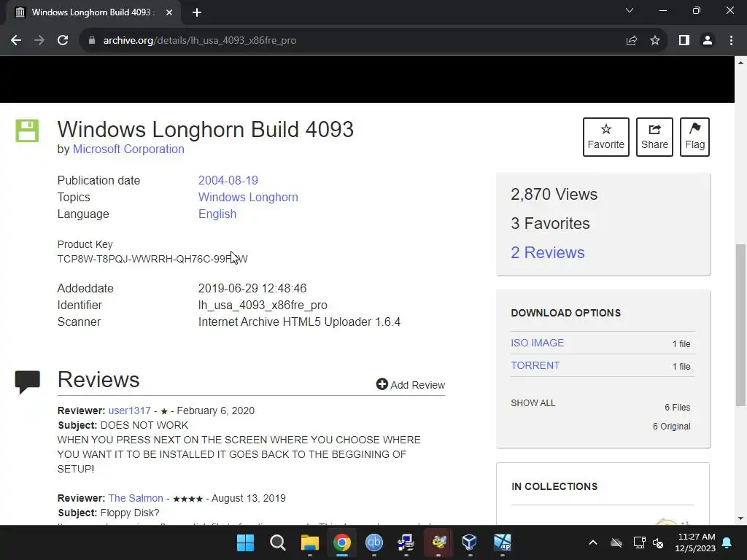The width and height of the screenshot is (747, 560).
Task: Click the product key text TCP8W-T8PQJ
Action: click(x=152, y=259)
